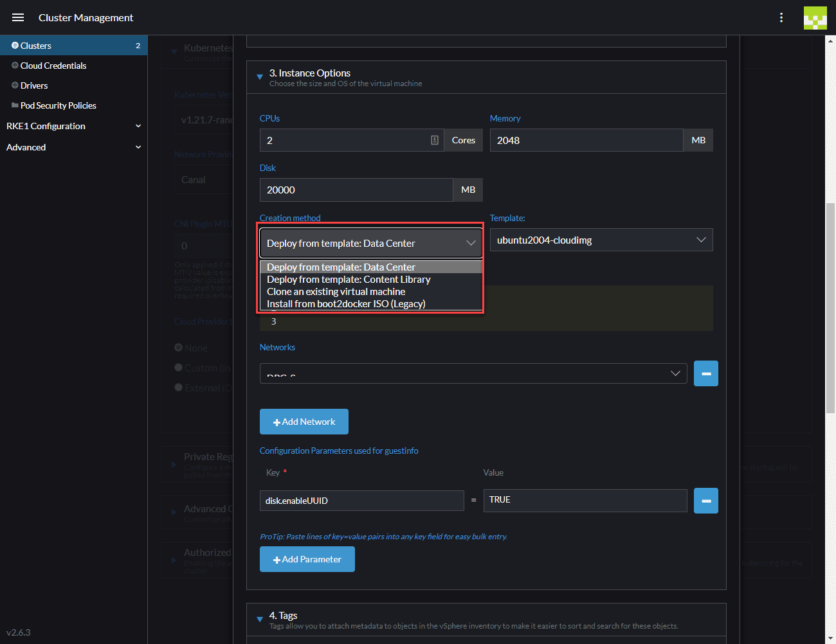Select Deploy from template: Content Library
This screenshot has width=836, height=644.
[349, 280]
